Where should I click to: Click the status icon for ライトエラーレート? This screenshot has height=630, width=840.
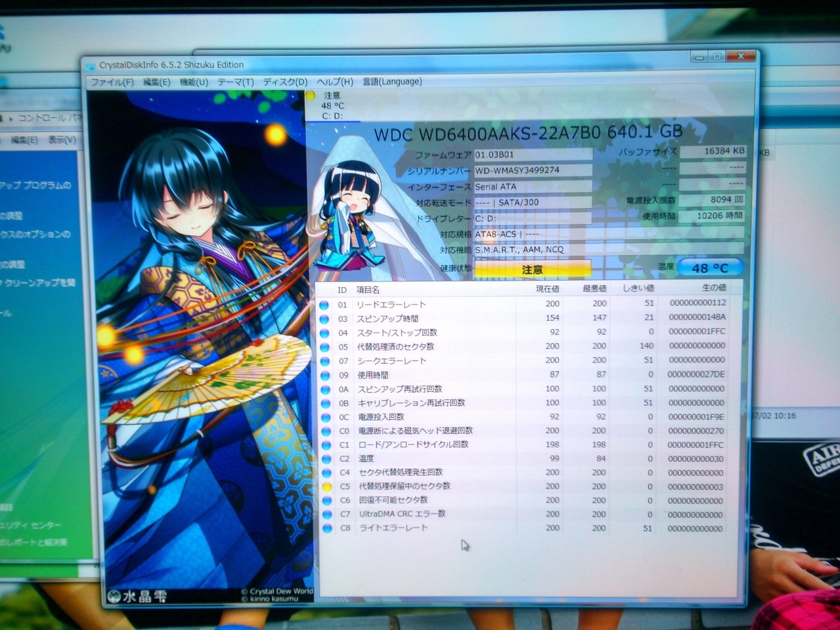[326, 528]
